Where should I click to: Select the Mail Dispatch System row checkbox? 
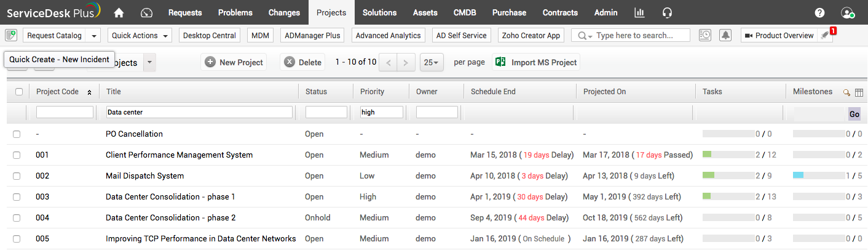pyautogui.click(x=17, y=176)
